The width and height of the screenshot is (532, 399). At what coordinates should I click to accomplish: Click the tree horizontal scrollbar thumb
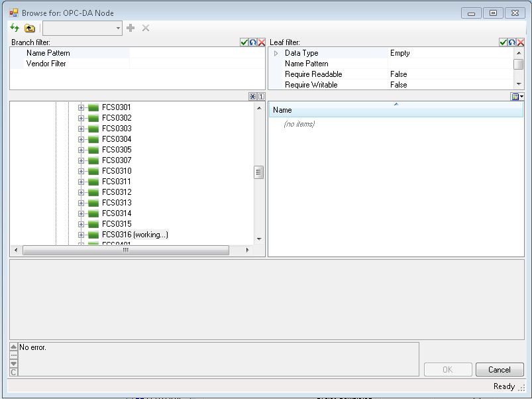pos(126,251)
